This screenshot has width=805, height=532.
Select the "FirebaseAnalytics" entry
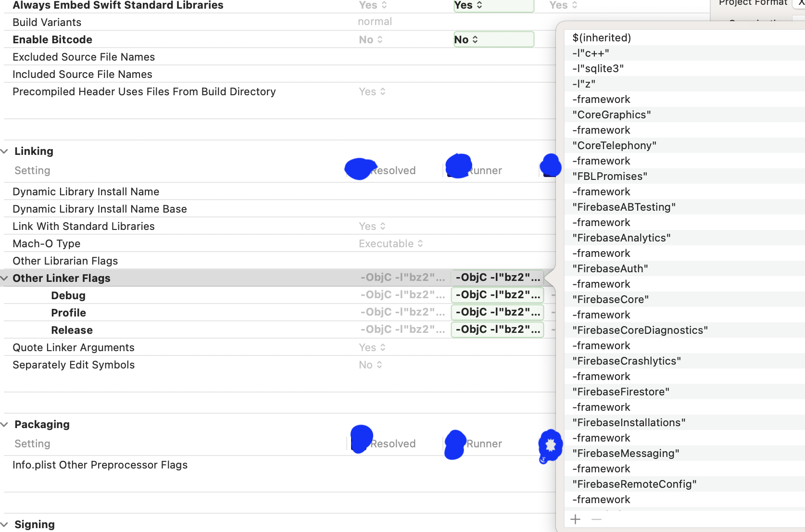685,238
